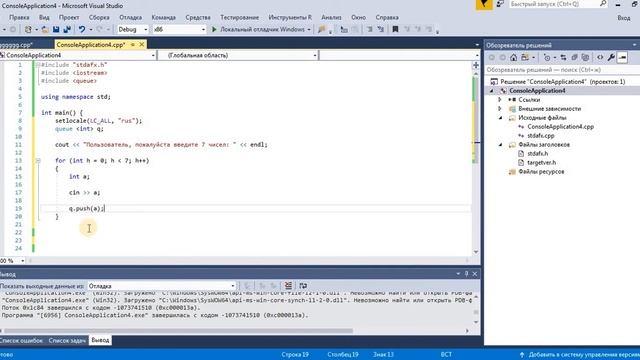Select the Файлы ресурсов folder
This screenshot has height=360, width=640.
541,172
